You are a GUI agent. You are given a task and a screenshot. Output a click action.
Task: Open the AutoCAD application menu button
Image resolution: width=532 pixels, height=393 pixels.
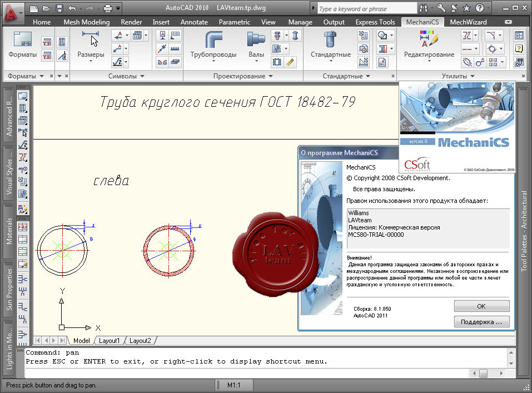[13, 13]
